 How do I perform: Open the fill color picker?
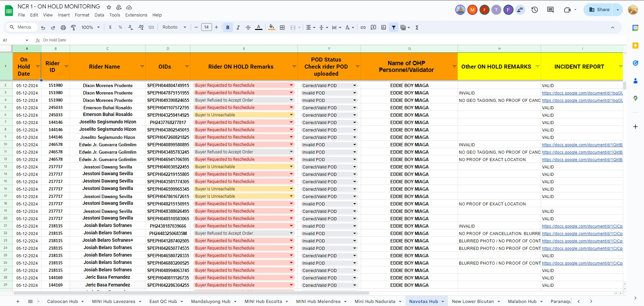[x=272, y=28]
